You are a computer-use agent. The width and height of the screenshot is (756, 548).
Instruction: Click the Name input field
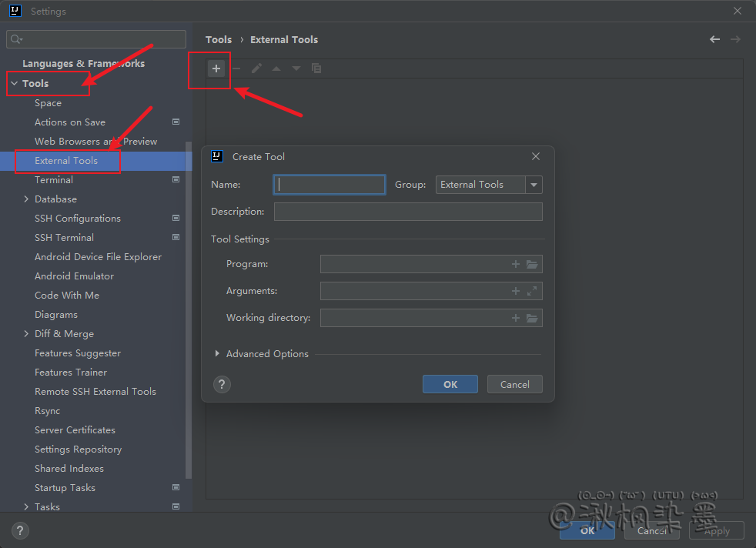[x=329, y=185]
